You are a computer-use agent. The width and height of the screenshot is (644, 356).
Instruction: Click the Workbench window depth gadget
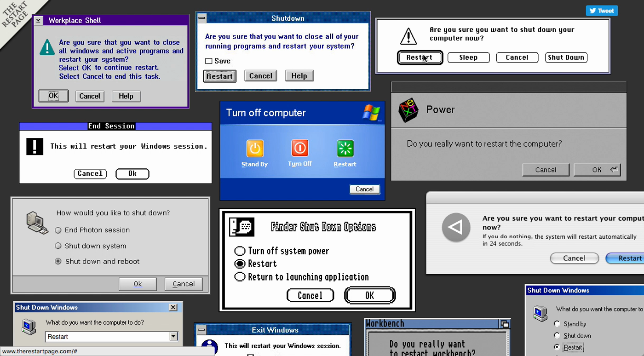click(x=504, y=324)
